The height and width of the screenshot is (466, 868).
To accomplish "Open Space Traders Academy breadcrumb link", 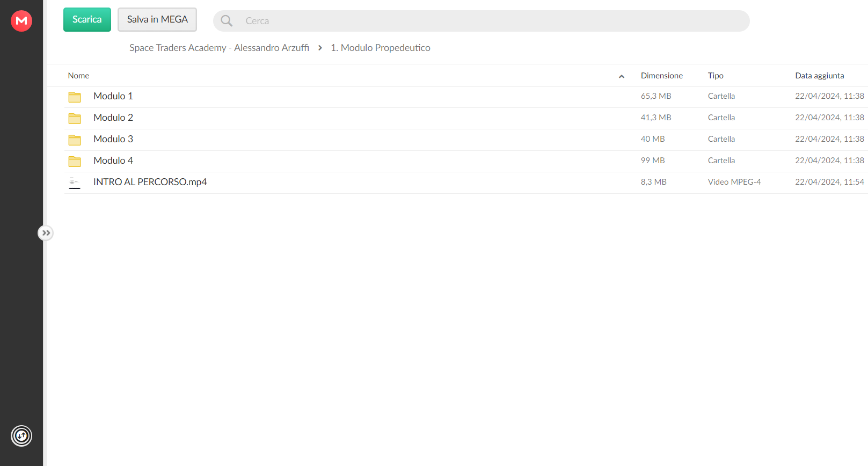I will click(219, 48).
